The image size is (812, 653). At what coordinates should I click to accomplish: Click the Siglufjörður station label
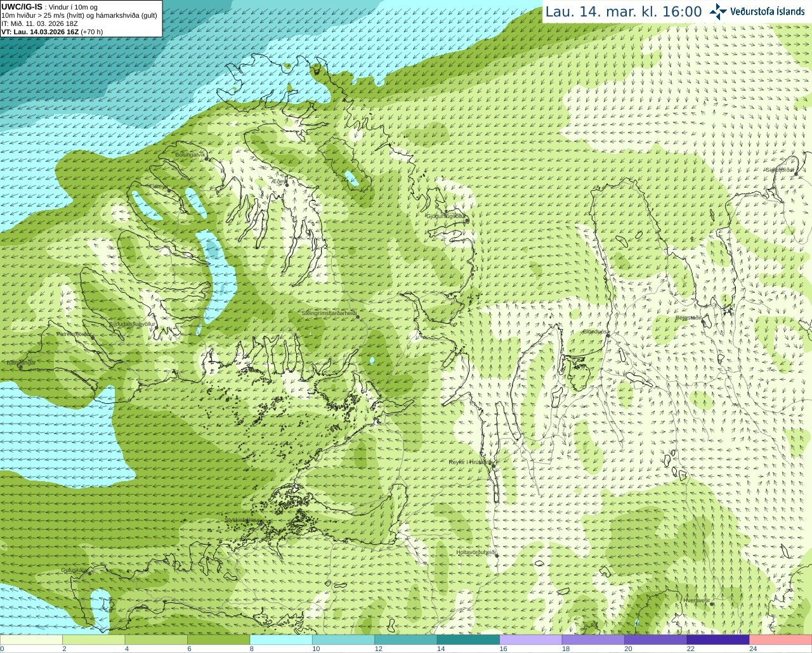(780, 170)
